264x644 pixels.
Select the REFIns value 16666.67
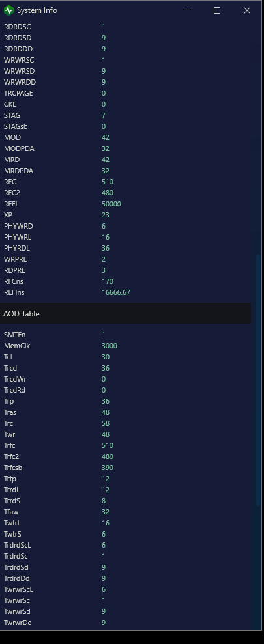click(x=116, y=292)
